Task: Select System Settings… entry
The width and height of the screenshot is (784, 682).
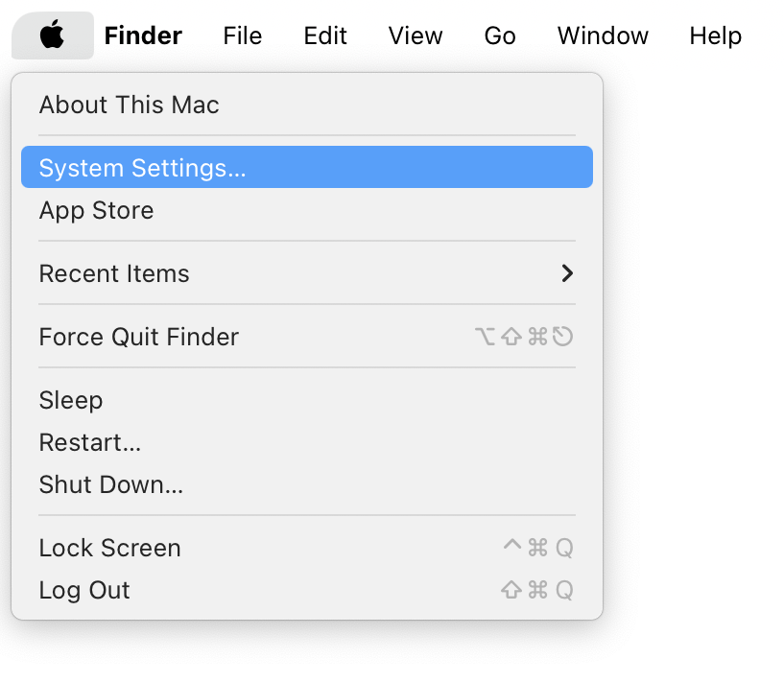Action: click(142, 168)
